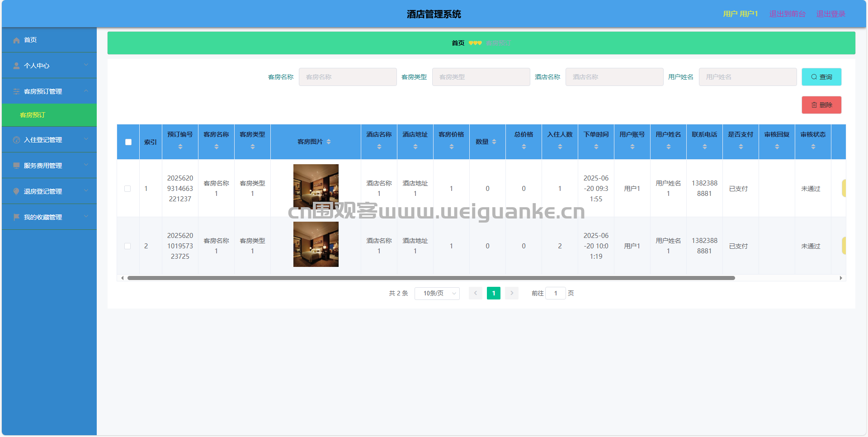Click the left arrow of horizontal scrollbar
The height and width of the screenshot is (437, 868).
(x=122, y=278)
